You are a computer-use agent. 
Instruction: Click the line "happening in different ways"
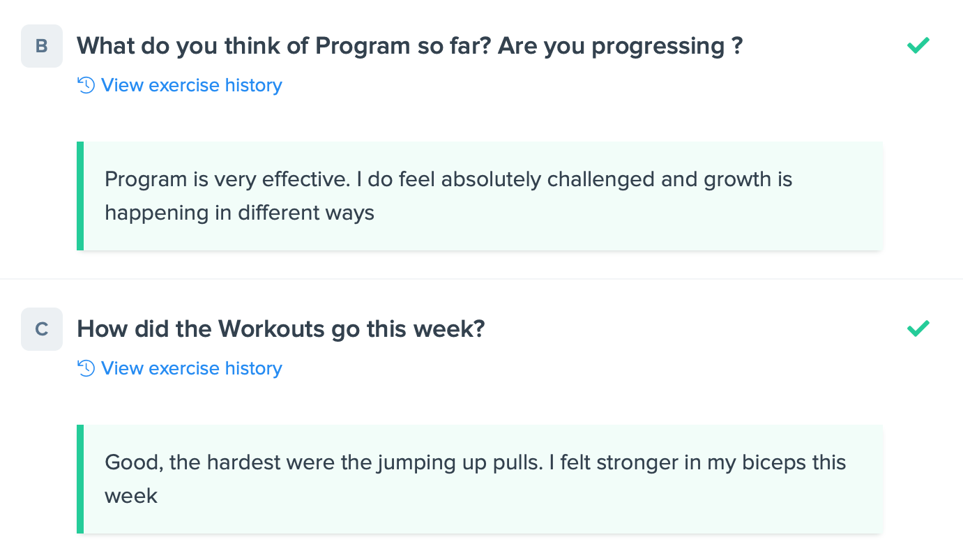[x=239, y=213]
